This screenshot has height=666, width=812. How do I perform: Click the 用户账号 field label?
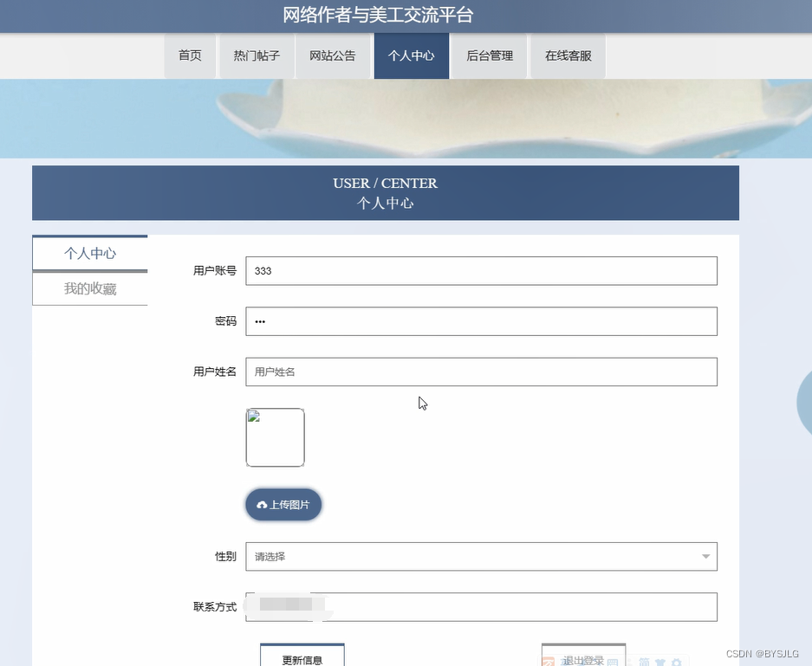pyautogui.click(x=215, y=270)
